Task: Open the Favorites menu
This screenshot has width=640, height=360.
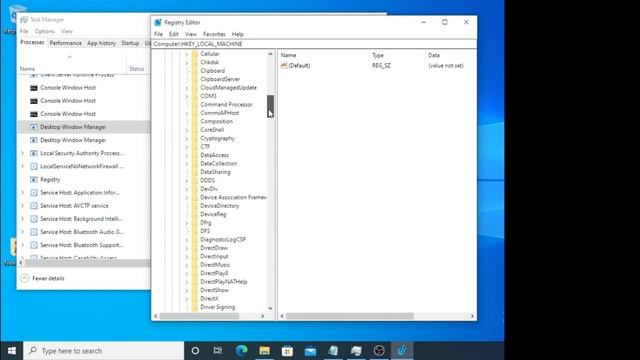Action: (214, 34)
